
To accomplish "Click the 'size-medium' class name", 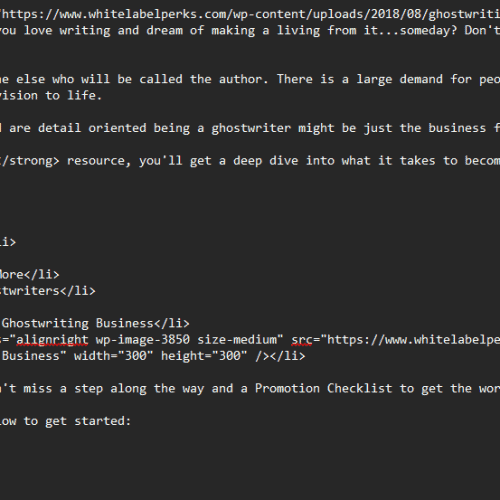I will tap(237, 340).
